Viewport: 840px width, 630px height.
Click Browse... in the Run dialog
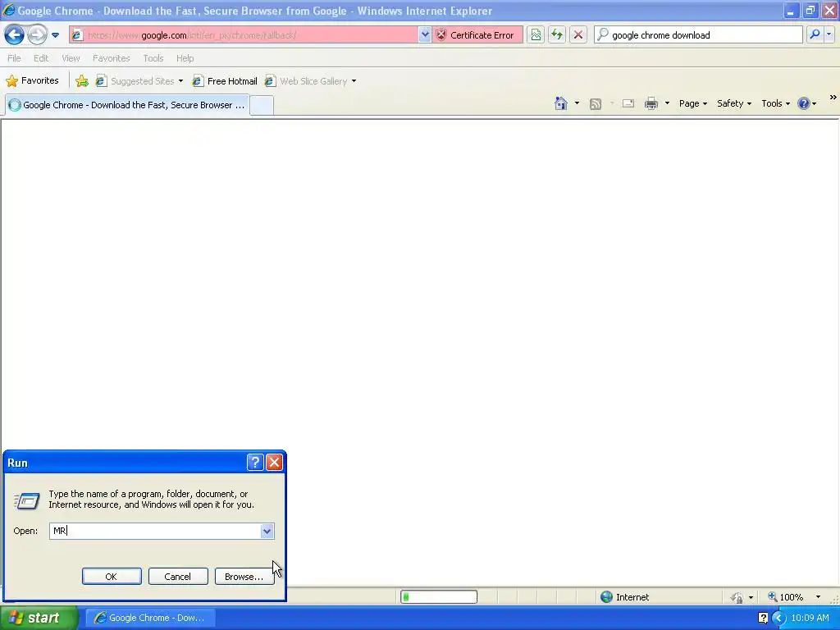coord(244,577)
